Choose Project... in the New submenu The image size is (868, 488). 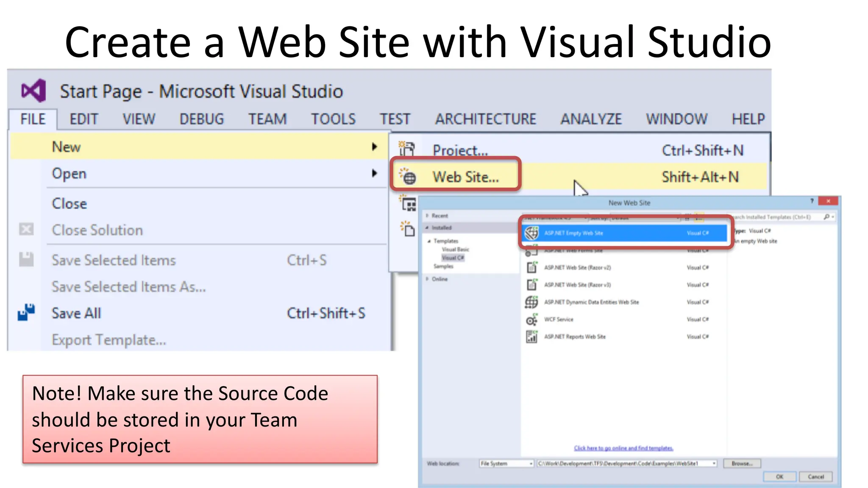click(x=579, y=150)
